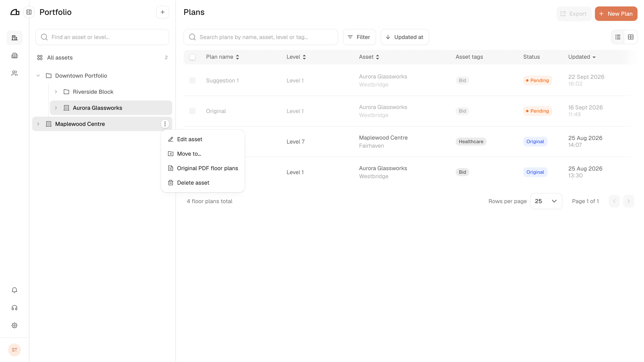Open the users sidebar icon
This screenshot has height=362, width=644.
(14, 73)
